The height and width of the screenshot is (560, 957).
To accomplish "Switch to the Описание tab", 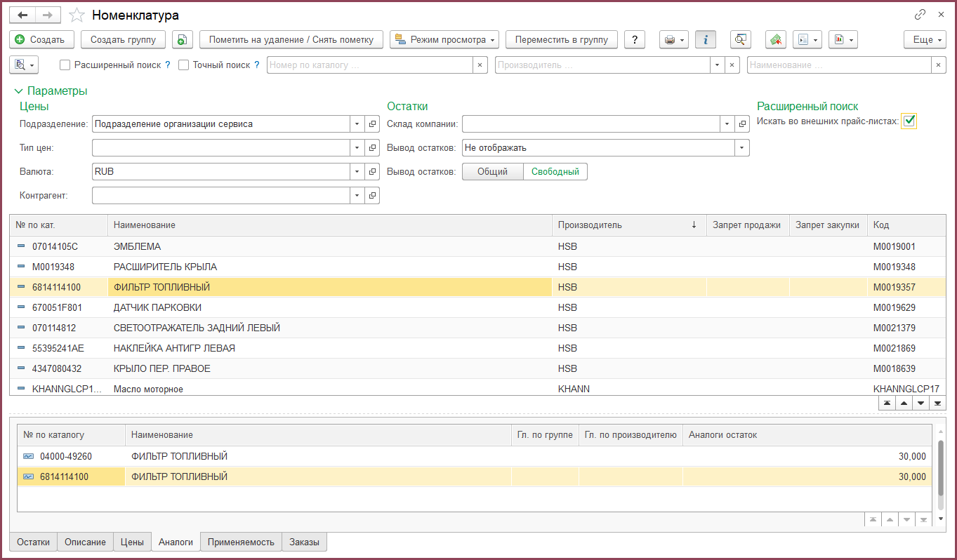I will click(86, 542).
